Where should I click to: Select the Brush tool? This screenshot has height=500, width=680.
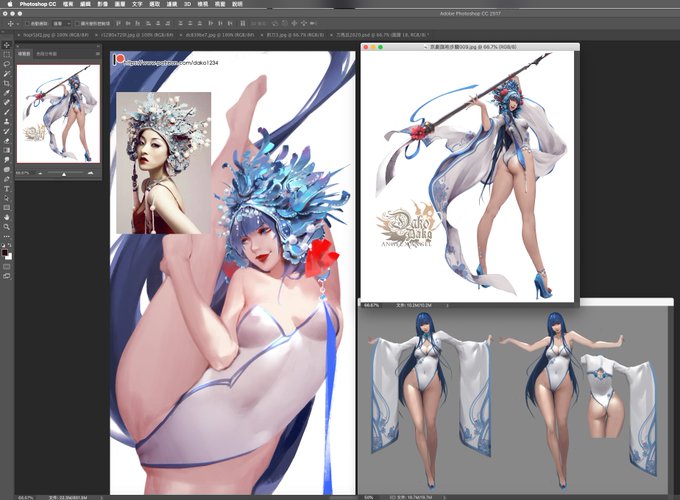(7, 112)
